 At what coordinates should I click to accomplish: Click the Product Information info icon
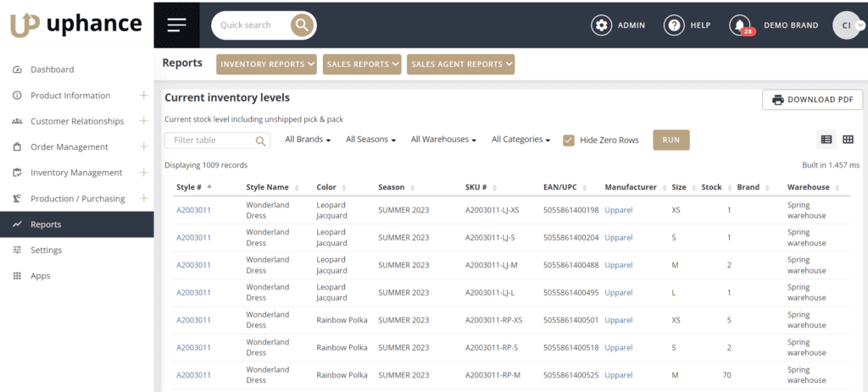point(17,96)
